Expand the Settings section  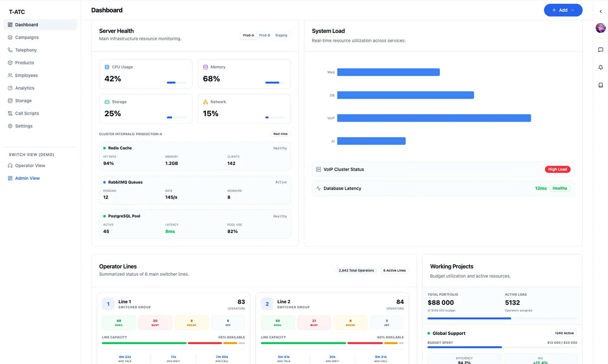(23, 126)
